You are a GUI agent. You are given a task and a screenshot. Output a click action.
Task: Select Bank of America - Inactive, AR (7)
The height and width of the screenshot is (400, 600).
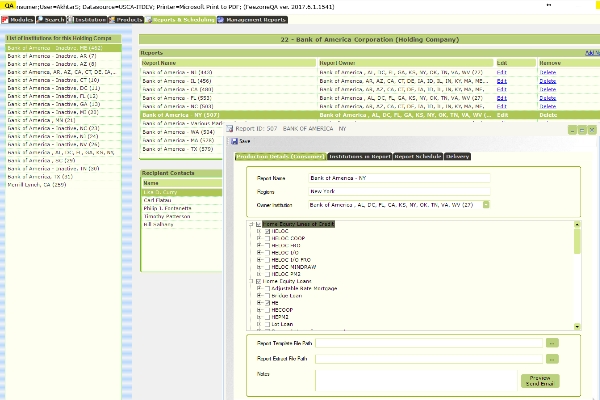click(63, 56)
